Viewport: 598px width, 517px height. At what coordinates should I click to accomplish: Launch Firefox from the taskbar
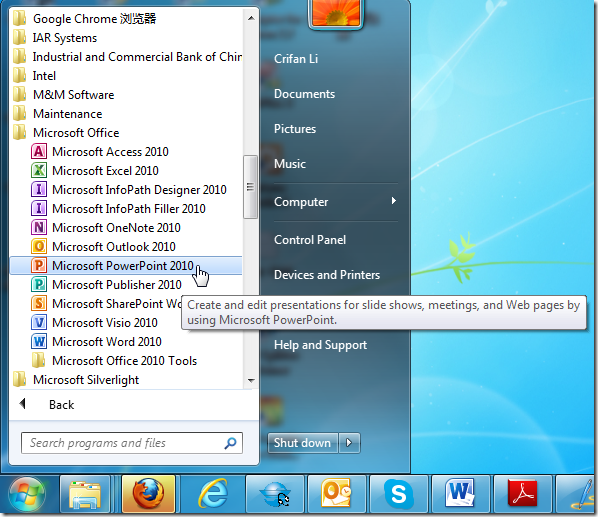148,494
